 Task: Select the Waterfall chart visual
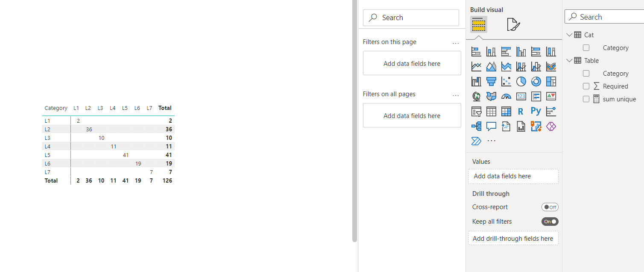tap(476, 81)
